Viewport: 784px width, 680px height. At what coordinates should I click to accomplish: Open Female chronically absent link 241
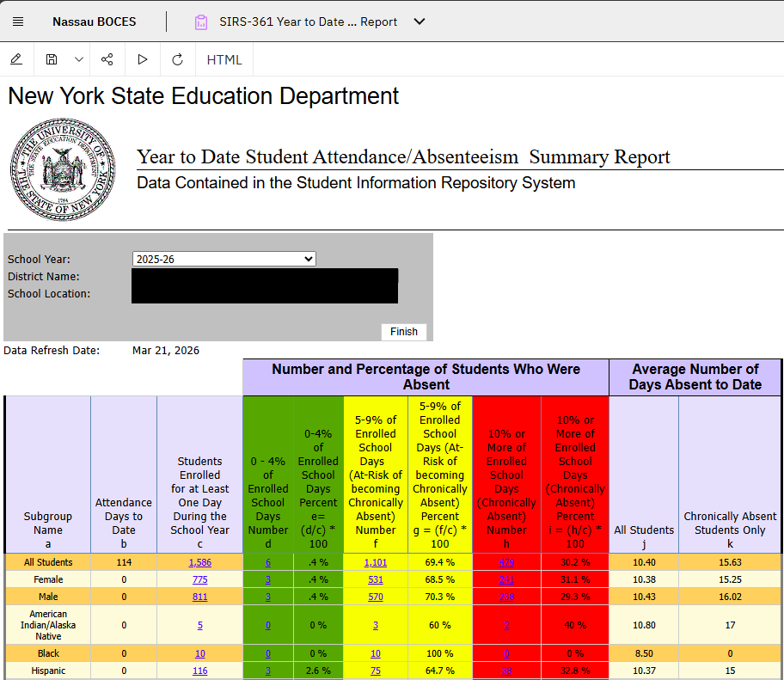(x=506, y=579)
